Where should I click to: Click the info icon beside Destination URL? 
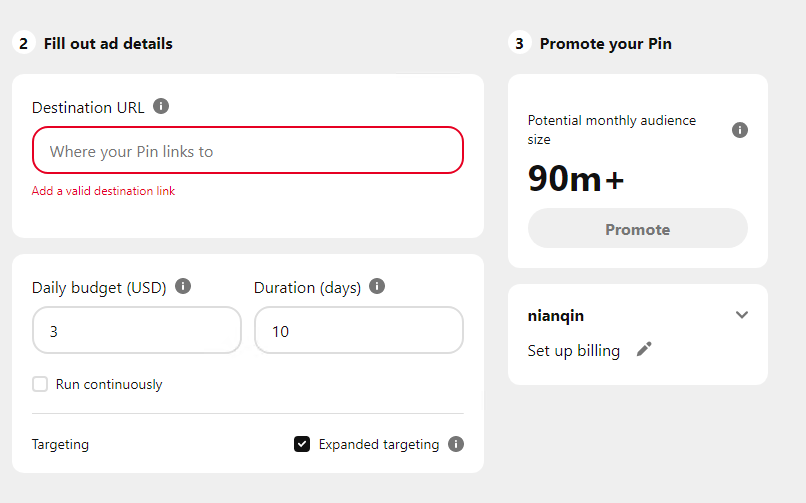click(x=161, y=106)
